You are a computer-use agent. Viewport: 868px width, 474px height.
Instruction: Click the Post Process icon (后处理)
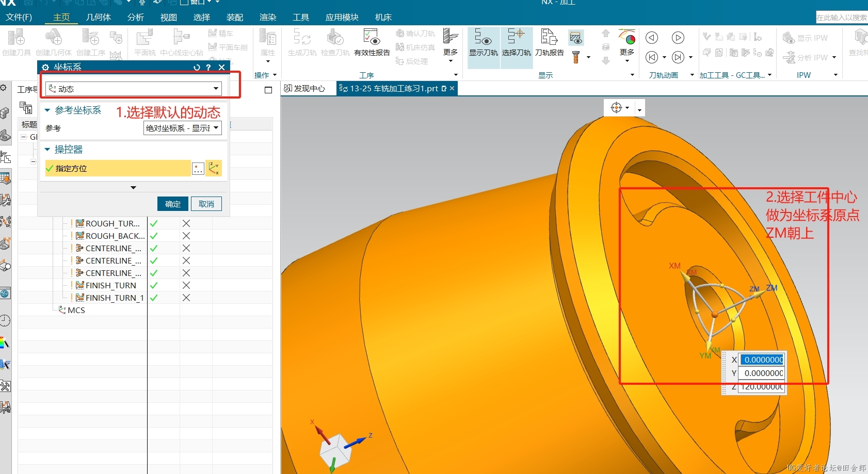412,61
